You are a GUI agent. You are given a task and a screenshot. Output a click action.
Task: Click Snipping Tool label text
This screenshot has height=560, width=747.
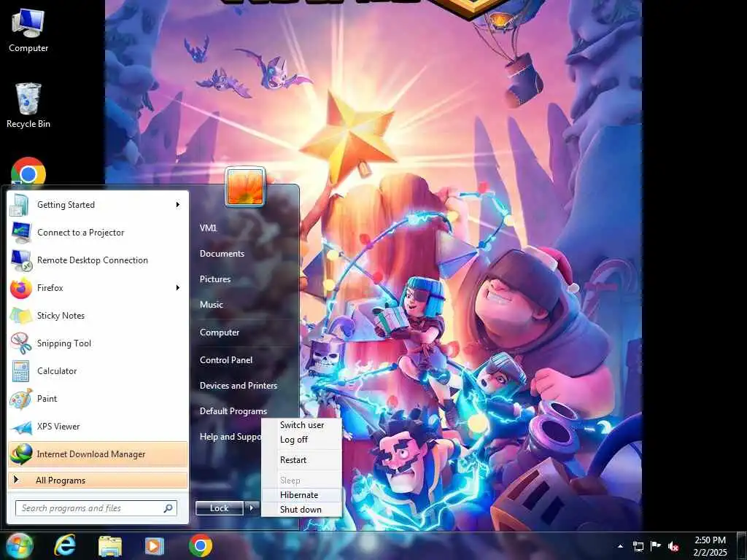[x=64, y=343]
